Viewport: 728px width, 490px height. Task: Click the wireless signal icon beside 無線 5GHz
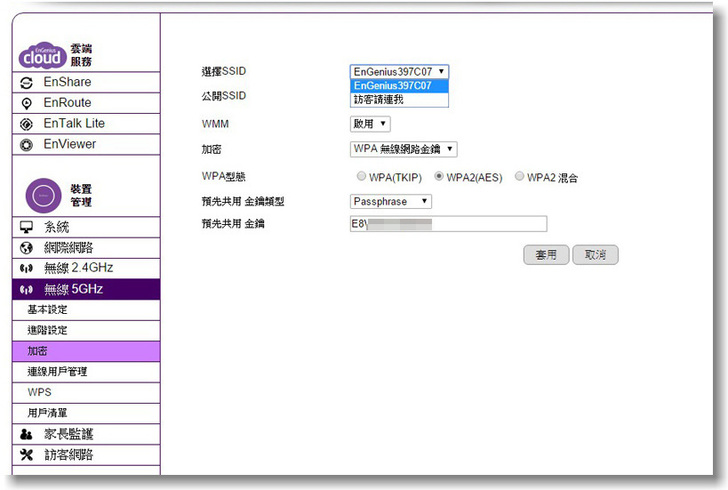pyautogui.click(x=26, y=290)
